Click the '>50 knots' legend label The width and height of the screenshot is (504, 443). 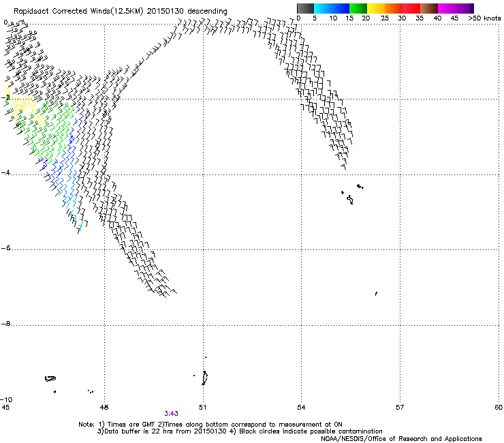(x=484, y=18)
